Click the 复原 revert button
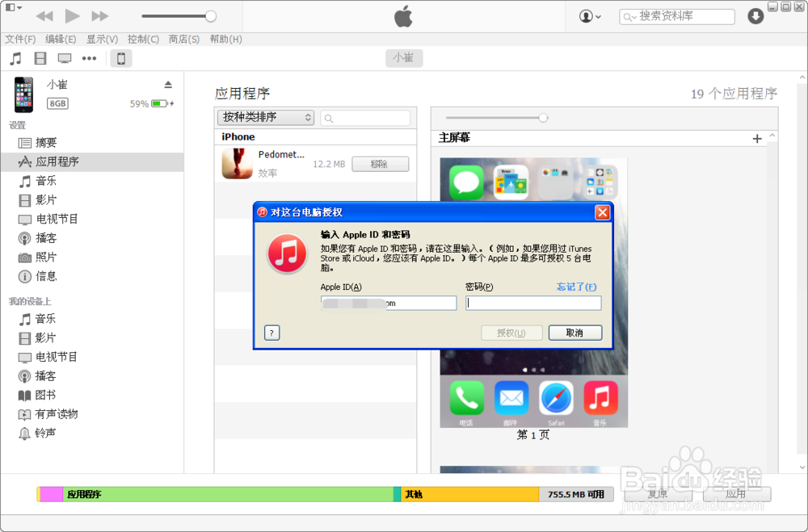The height and width of the screenshot is (532, 808). click(x=658, y=494)
